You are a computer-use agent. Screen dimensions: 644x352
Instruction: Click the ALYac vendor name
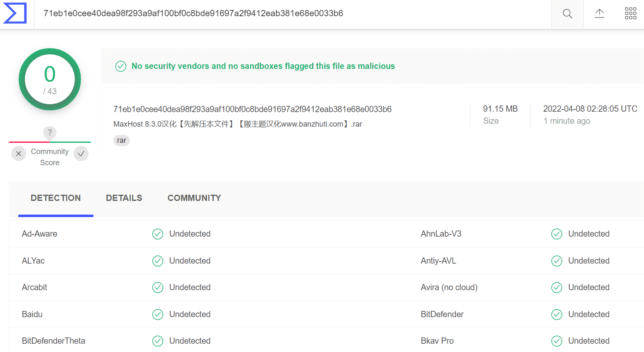click(x=33, y=261)
